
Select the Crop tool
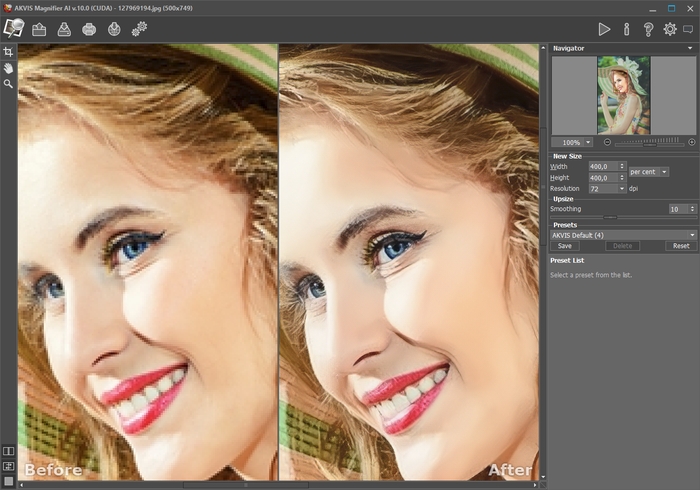pyautogui.click(x=8, y=52)
